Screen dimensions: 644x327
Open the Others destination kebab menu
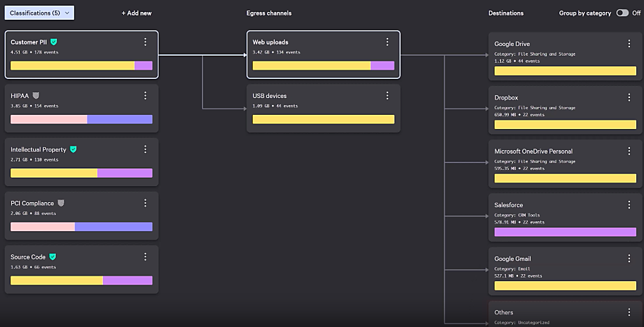[629, 312]
